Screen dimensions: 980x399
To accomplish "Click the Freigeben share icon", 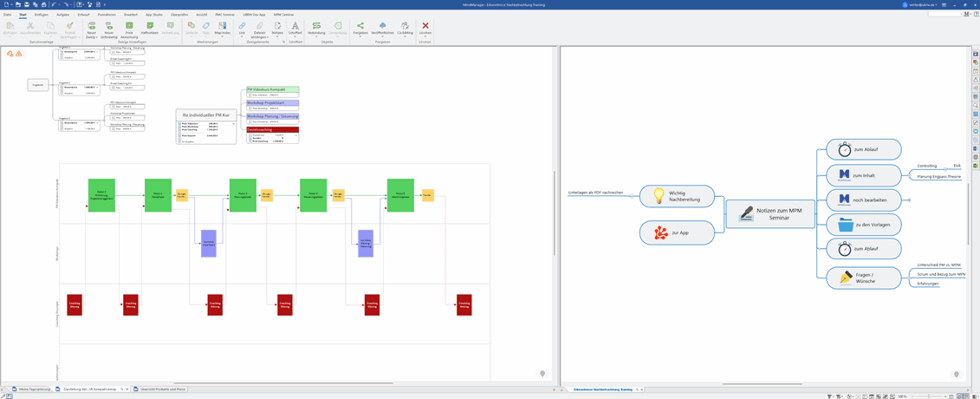I will [x=360, y=29].
